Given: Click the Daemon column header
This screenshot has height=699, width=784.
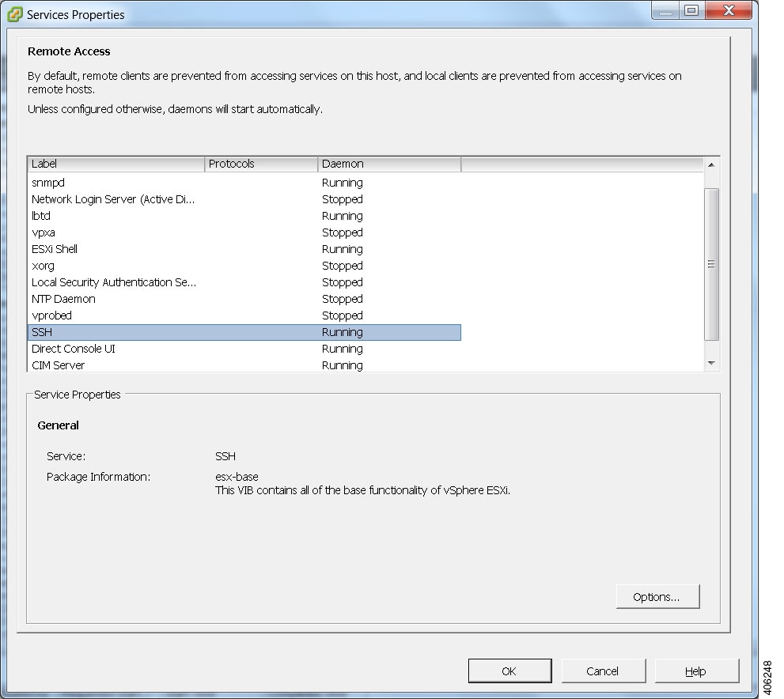Looking at the screenshot, I should (x=389, y=164).
